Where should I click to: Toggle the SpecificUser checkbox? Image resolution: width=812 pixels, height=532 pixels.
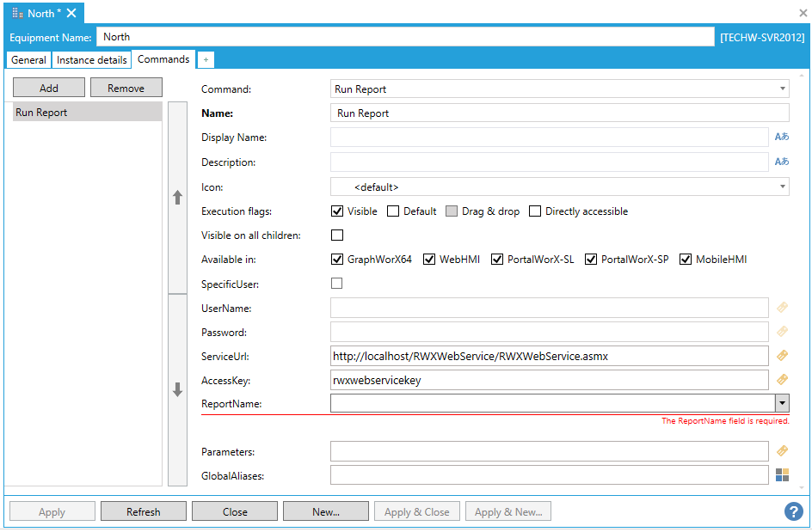(x=337, y=284)
